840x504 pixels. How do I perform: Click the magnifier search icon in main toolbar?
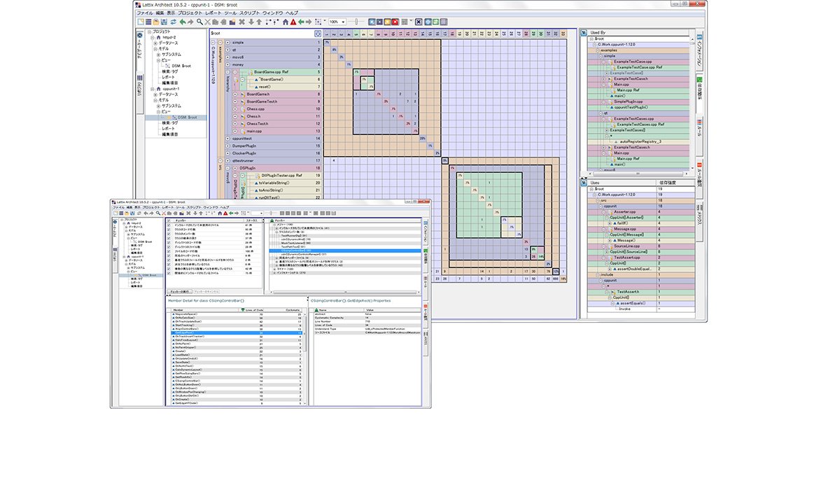pos(199,22)
